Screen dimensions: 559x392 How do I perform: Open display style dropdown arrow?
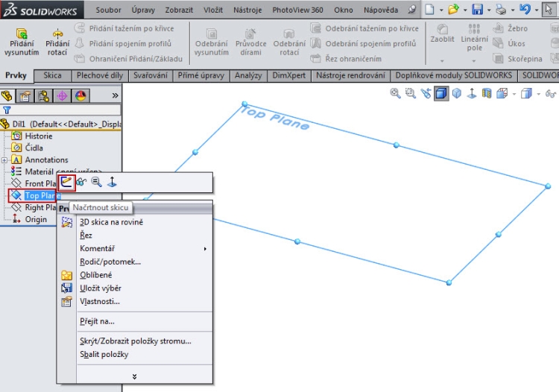tap(539, 94)
